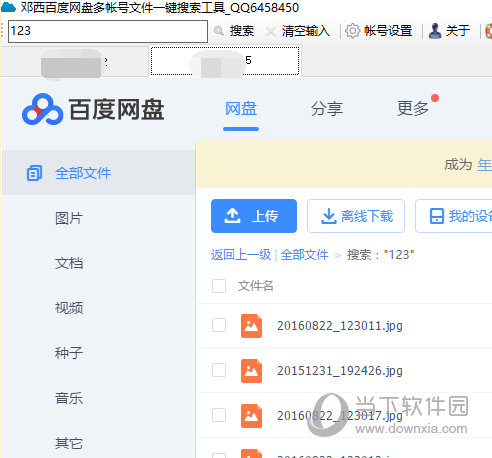Viewport: 492px width, 458px height.
Task: Select 音乐 in the sidebar
Action: tap(69, 398)
